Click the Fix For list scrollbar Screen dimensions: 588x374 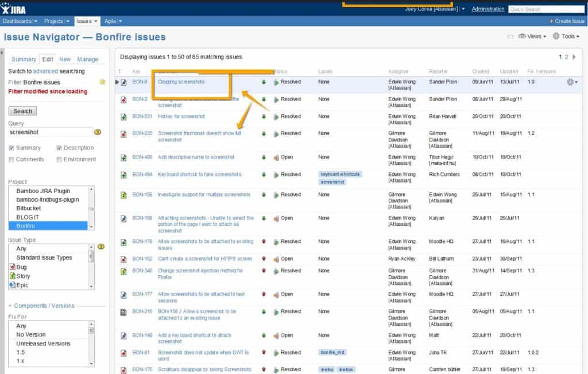(x=91, y=344)
